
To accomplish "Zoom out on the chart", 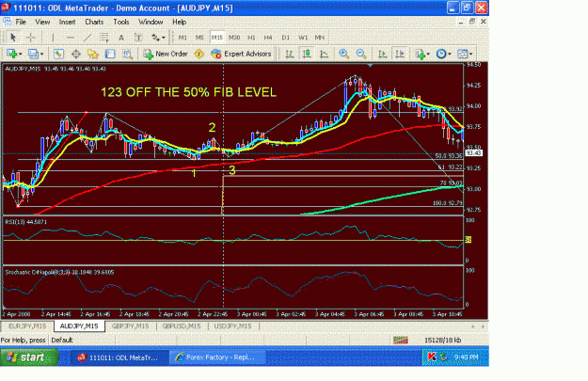I will [360, 54].
